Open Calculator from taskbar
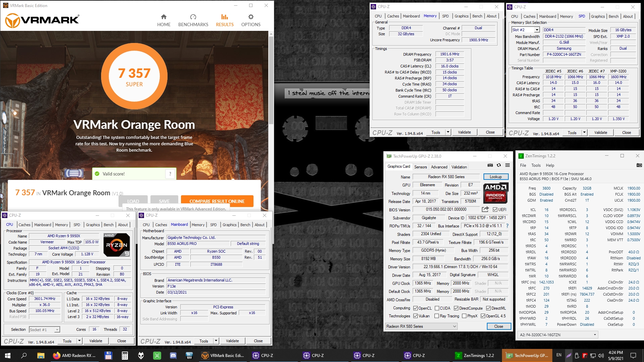The width and height of the screenshot is (644, 362). click(x=125, y=356)
